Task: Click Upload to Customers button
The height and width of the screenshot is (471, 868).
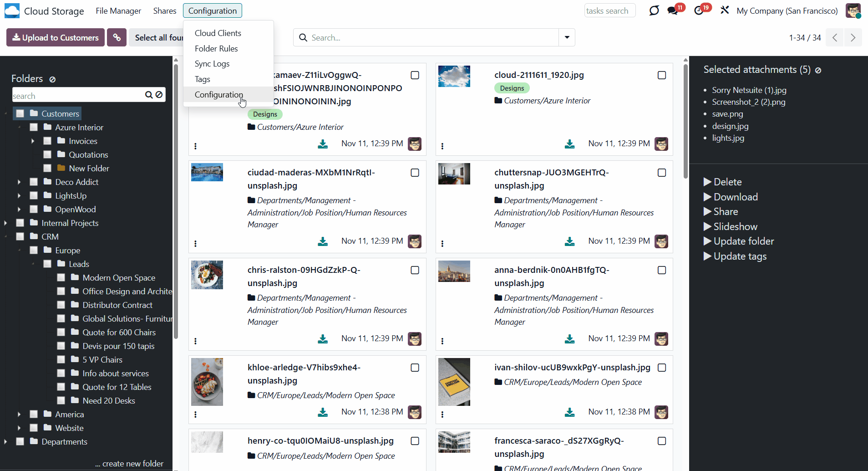Action: [x=56, y=37]
